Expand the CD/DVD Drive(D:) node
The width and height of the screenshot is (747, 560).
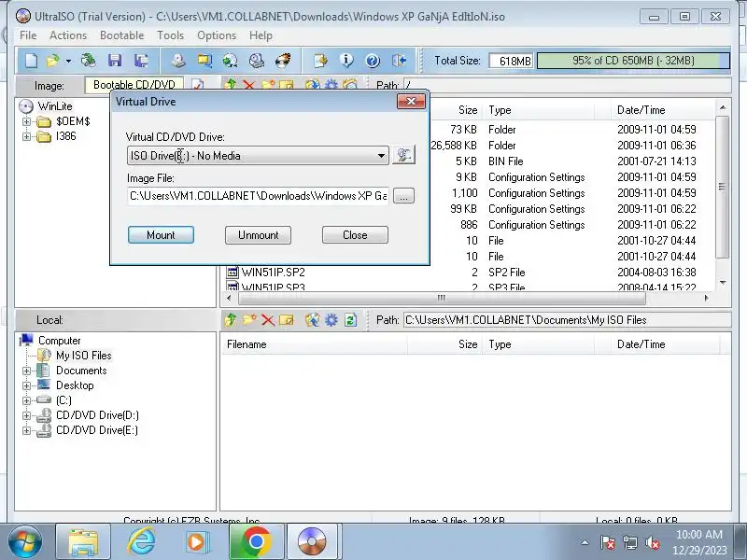(27, 415)
